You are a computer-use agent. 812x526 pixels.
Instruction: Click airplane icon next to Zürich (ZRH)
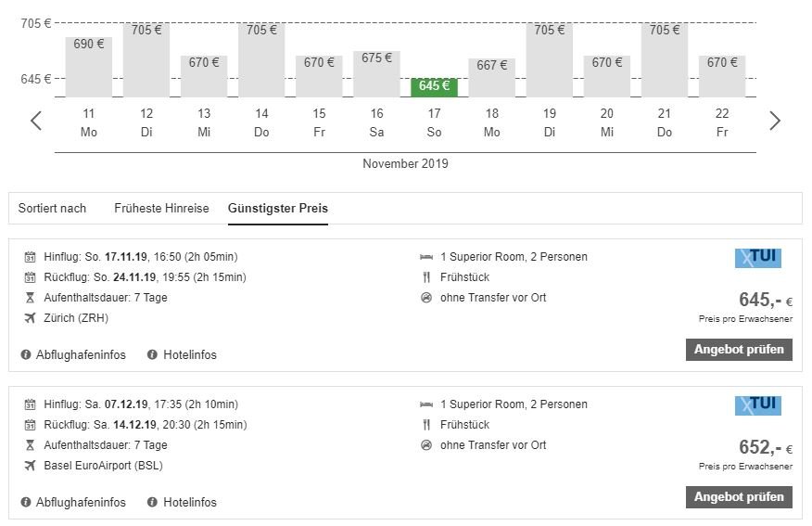click(x=29, y=318)
